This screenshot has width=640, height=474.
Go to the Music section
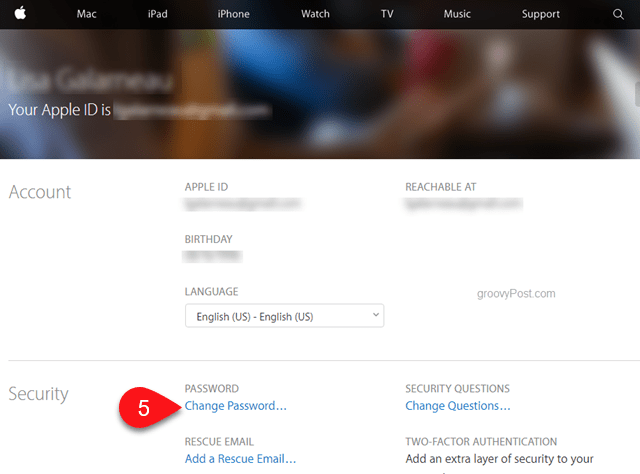pos(457,14)
